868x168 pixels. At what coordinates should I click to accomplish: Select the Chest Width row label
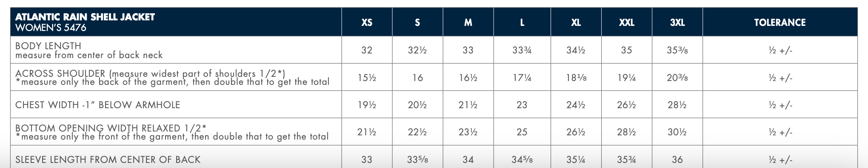(x=98, y=105)
